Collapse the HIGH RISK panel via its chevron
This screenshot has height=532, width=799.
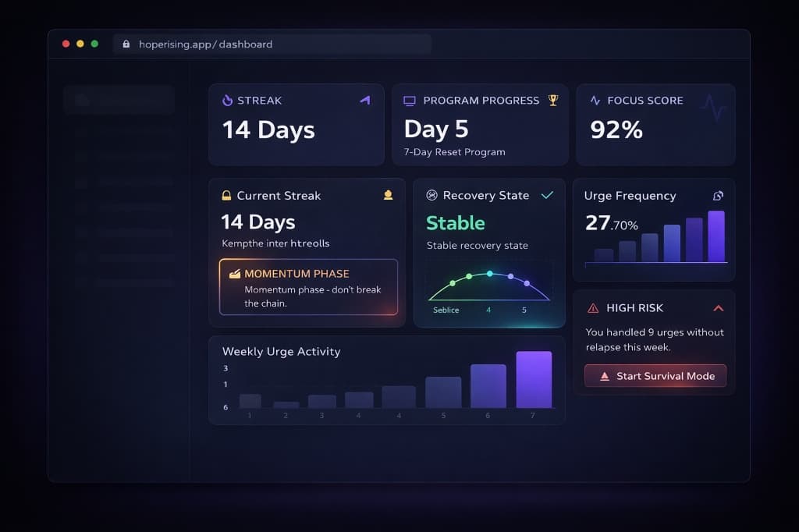[x=718, y=308]
